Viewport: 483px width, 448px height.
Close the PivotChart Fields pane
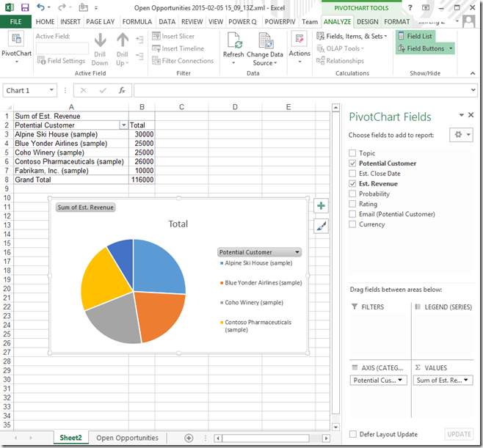pos(471,115)
